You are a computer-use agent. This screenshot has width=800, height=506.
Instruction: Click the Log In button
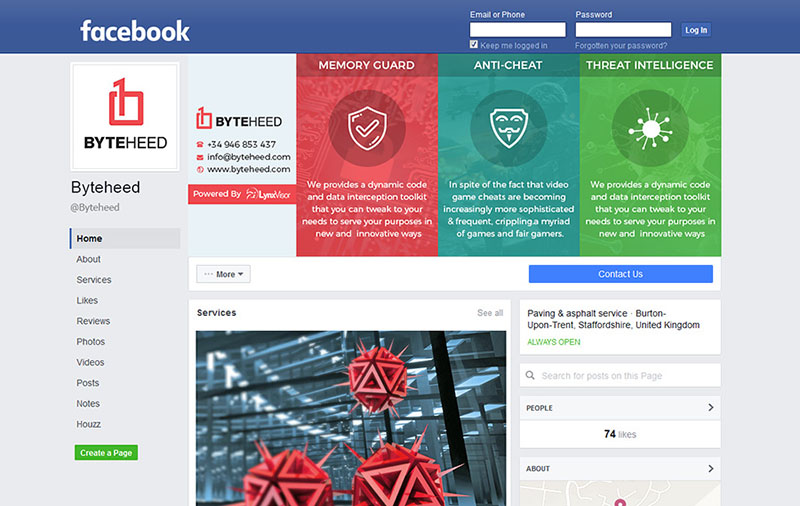coord(696,30)
